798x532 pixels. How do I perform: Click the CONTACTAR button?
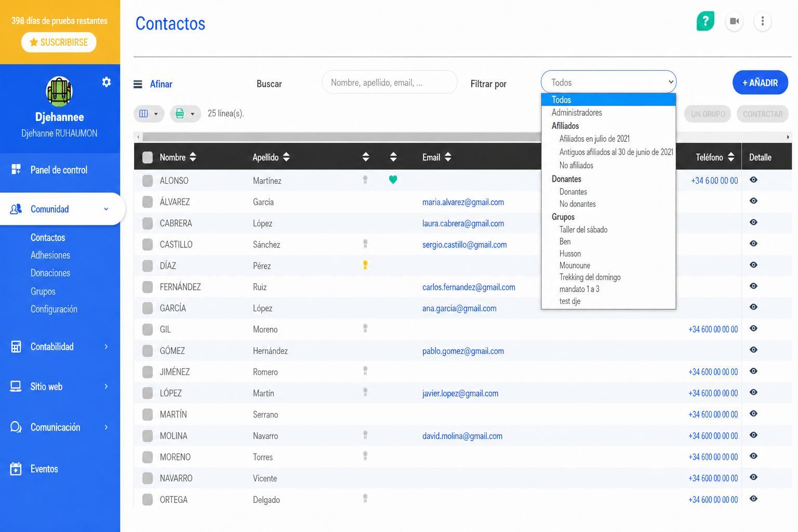tap(762, 114)
